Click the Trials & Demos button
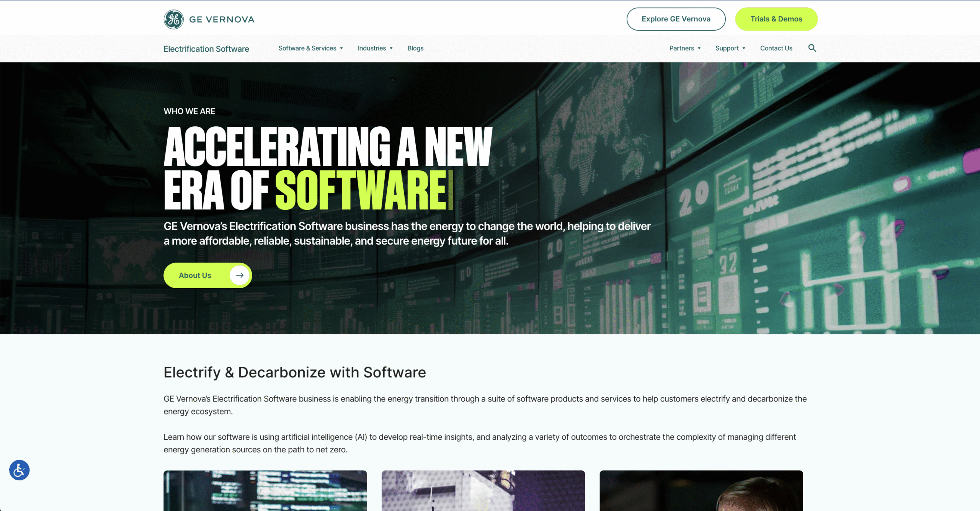980x511 pixels. click(776, 19)
